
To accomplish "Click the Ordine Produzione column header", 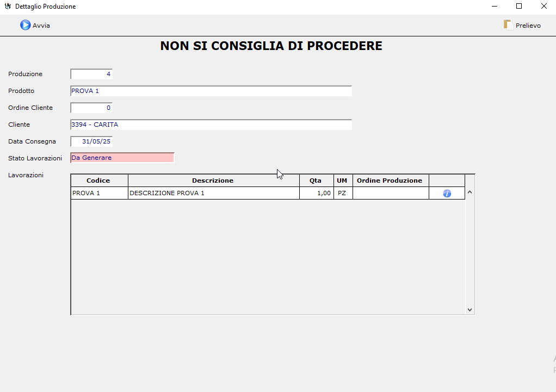I will pos(390,181).
